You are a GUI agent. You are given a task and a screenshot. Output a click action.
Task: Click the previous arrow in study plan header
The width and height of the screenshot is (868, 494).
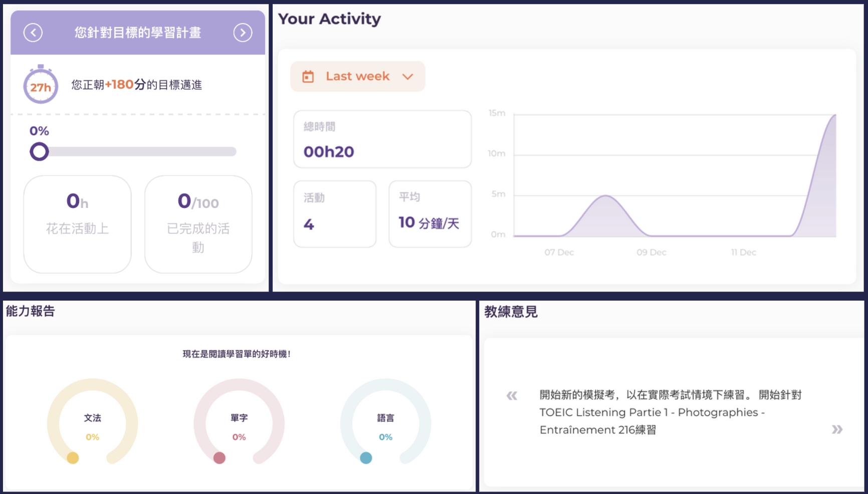click(33, 33)
